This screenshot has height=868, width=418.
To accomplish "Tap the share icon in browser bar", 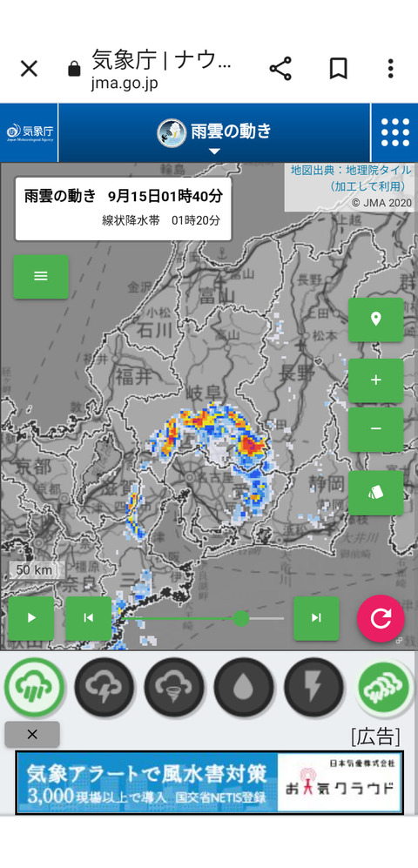I will tap(280, 69).
